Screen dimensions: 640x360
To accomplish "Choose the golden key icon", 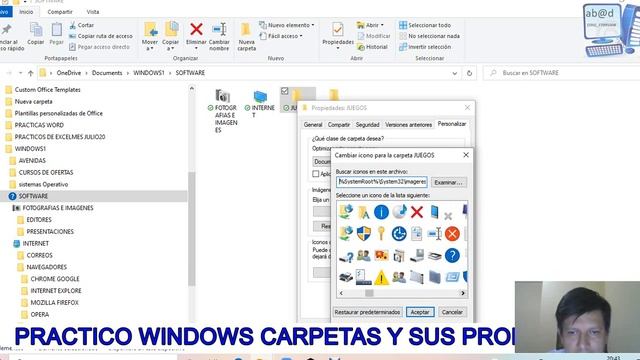I will tap(381, 234).
